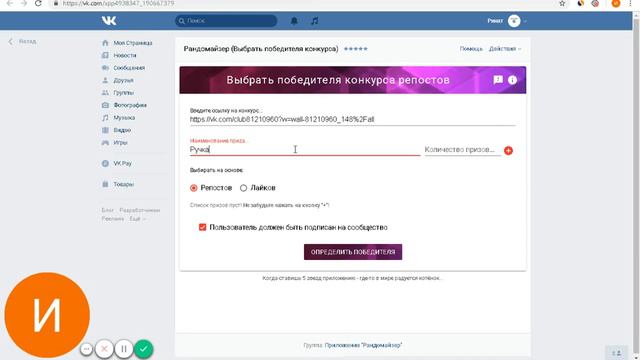Screen dimensions: 640x360
Task: Focus the VK search box
Action: point(226,21)
